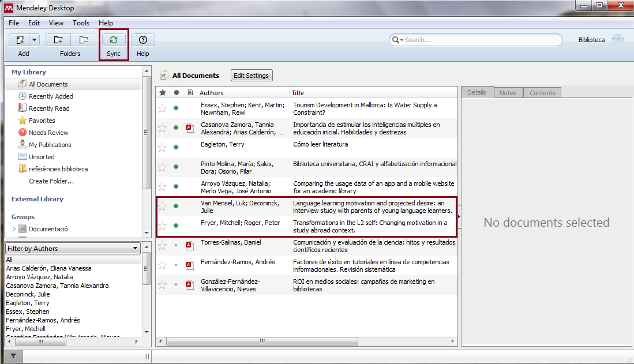Screen dimensions: 634x364
Task: Select the Van Mensel, Luk document row
Action: click(307, 207)
